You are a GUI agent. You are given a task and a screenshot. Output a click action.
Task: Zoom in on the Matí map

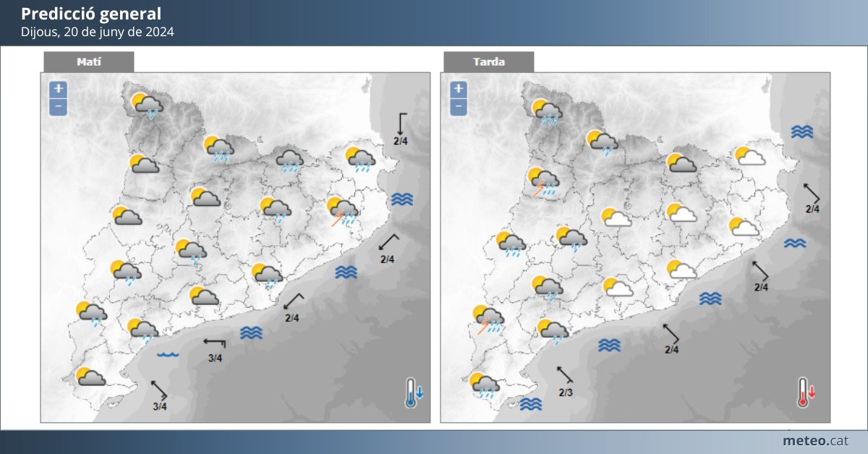coord(59,90)
